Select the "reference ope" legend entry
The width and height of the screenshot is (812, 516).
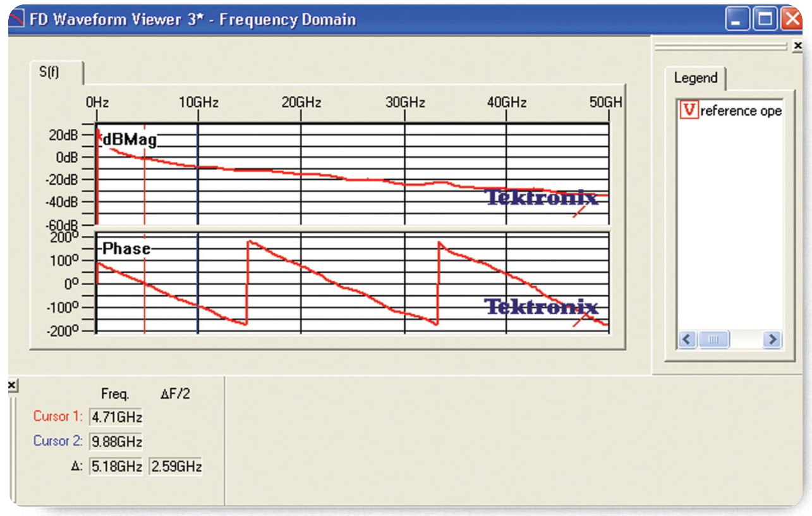pyautogui.click(x=741, y=111)
